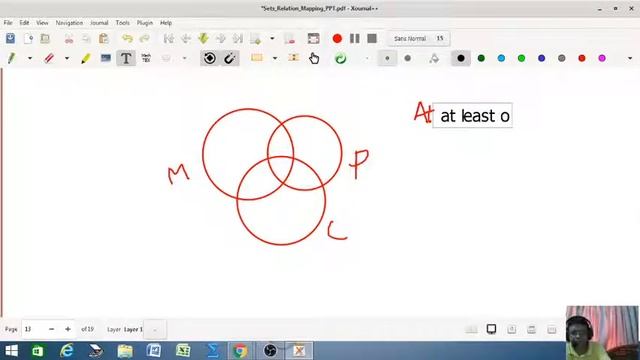The width and height of the screenshot is (640, 360).
Task: Pause the audio recording
Action: click(x=355, y=38)
